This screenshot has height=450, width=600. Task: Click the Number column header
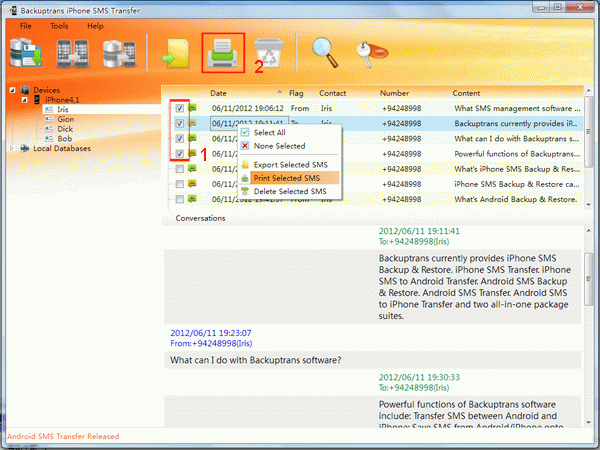[394, 93]
